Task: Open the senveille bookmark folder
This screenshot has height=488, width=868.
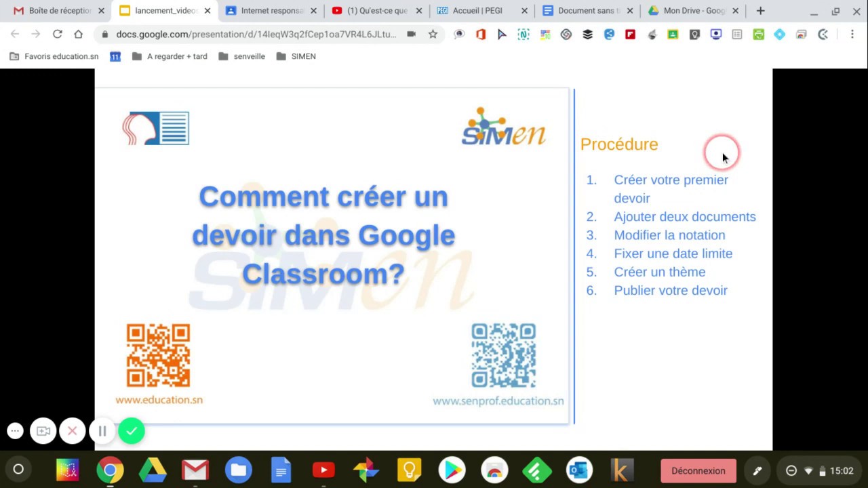Action: (242, 56)
